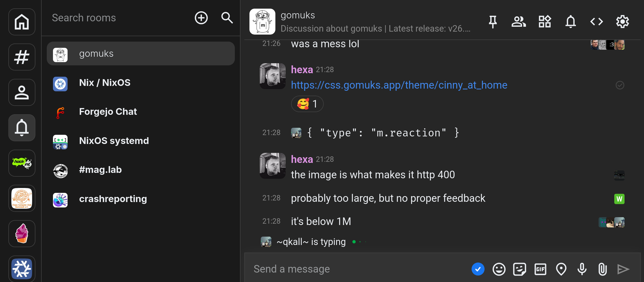Add to the heart-face reaction on hexa's message

[x=307, y=104]
